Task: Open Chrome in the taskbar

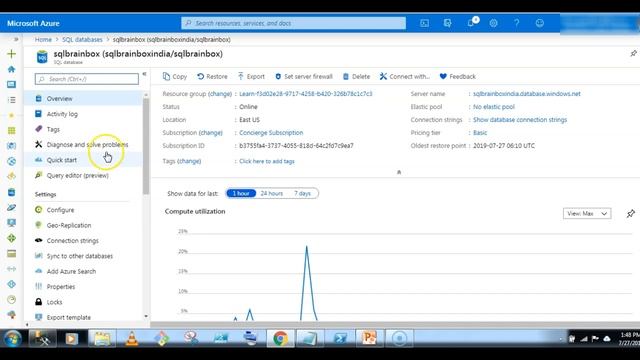Action: 280,338
